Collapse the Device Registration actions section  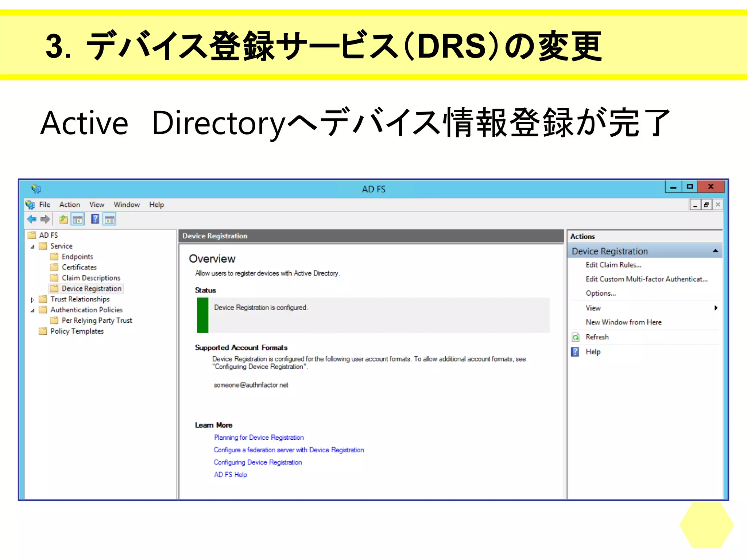click(x=715, y=251)
